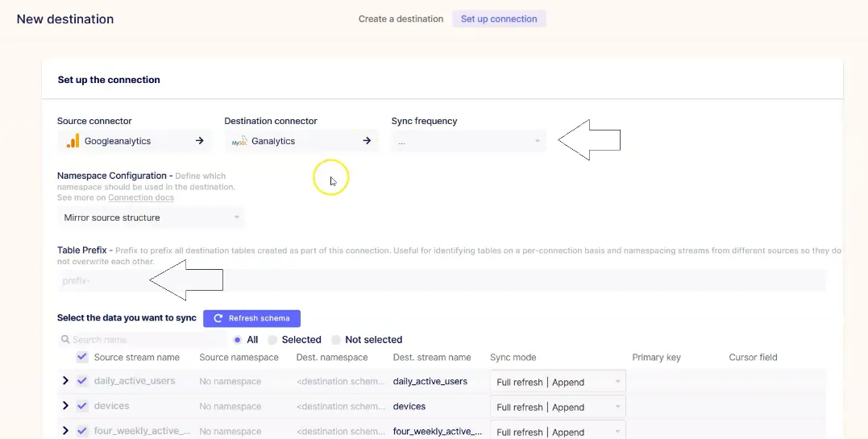Click the Sync mode column header
This screenshot has width=868, height=439.
(x=513, y=358)
